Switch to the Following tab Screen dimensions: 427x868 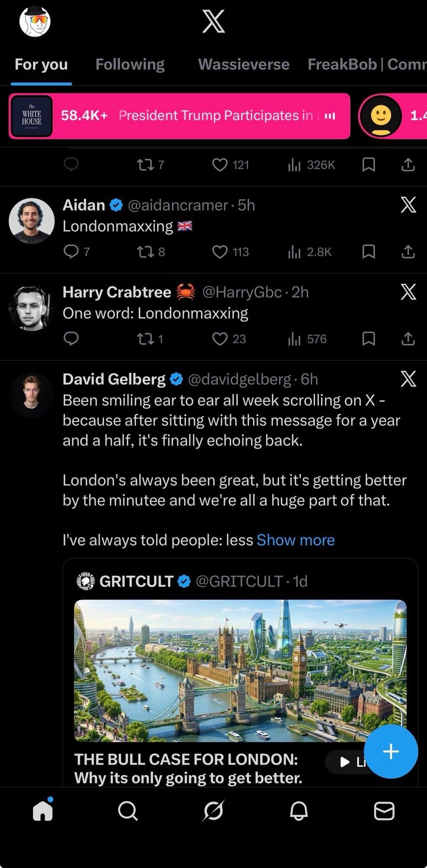(130, 64)
